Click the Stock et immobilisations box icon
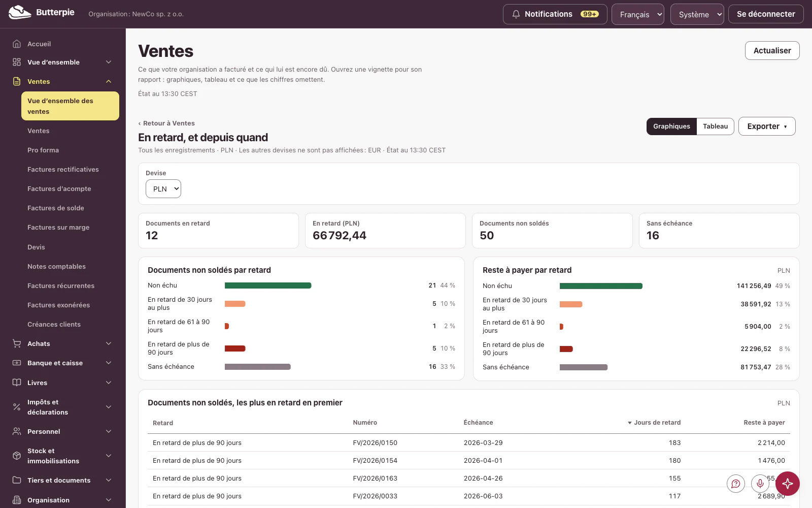The height and width of the screenshot is (508, 812). pos(17,456)
